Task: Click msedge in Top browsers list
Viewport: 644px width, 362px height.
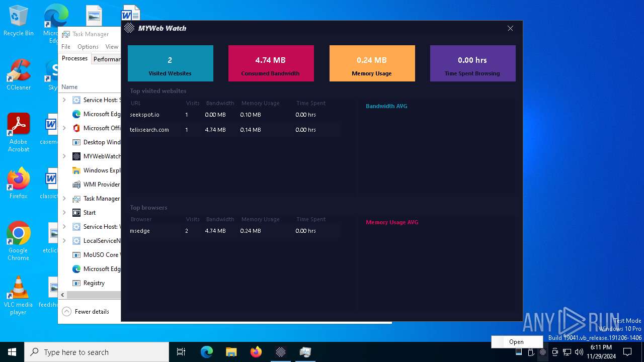Action: (140, 231)
